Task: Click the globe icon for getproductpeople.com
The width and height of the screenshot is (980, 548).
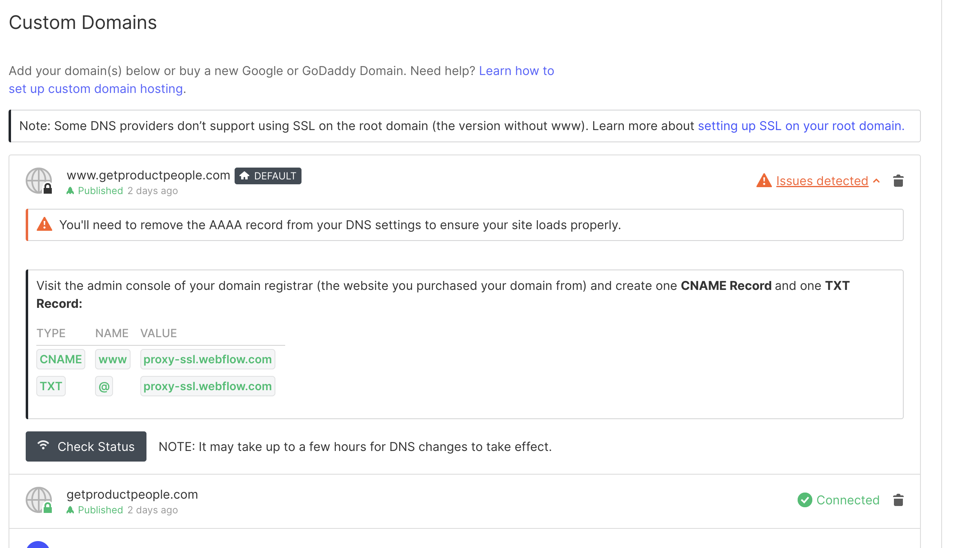Action: click(x=39, y=500)
